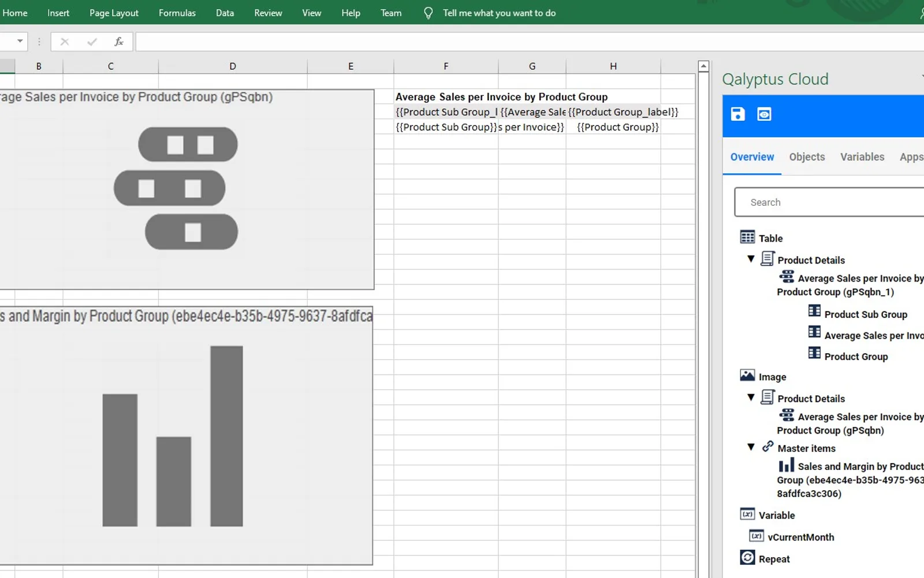This screenshot has width=924, height=578.
Task: Click the bar chart icon of Sales and Margin
Action: click(787, 465)
